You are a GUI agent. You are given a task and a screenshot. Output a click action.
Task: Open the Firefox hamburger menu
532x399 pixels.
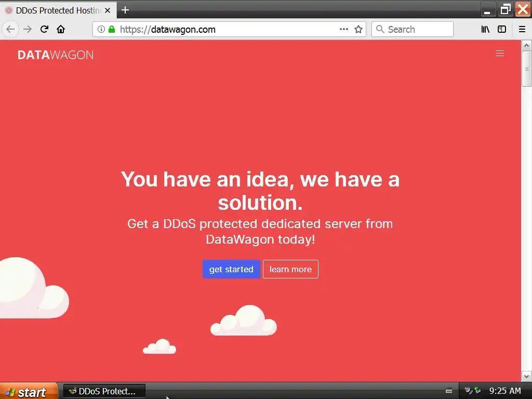coord(522,29)
